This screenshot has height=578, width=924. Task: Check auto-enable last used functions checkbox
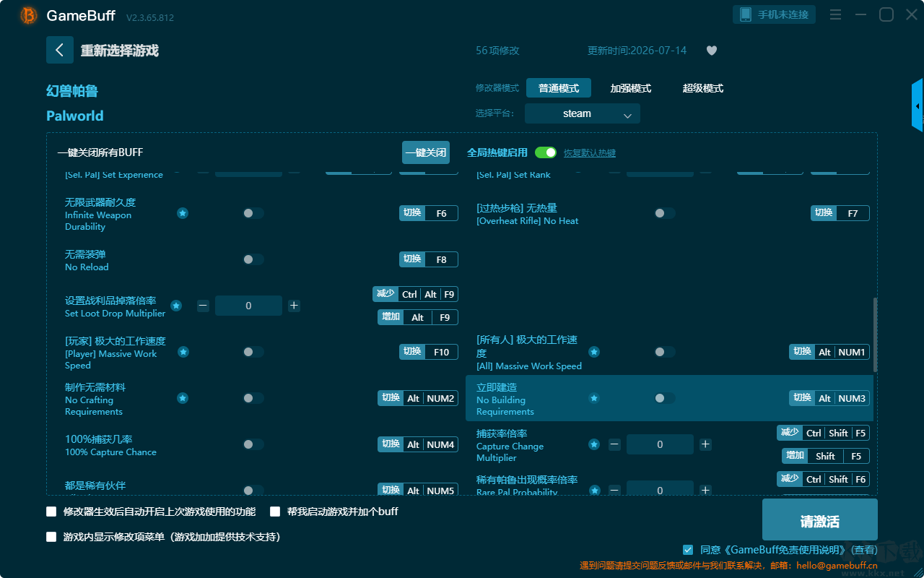[x=51, y=512]
